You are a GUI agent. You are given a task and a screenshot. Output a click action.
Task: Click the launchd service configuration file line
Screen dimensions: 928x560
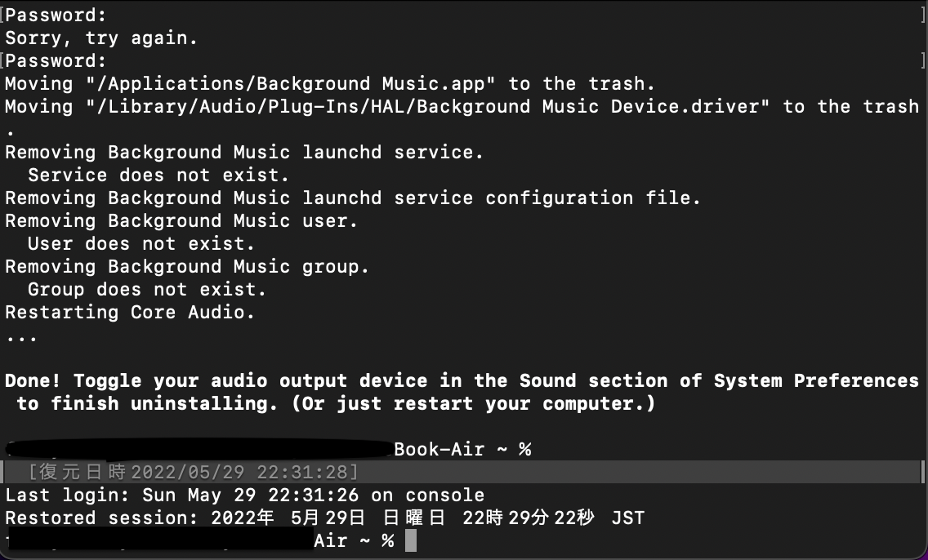click(353, 198)
